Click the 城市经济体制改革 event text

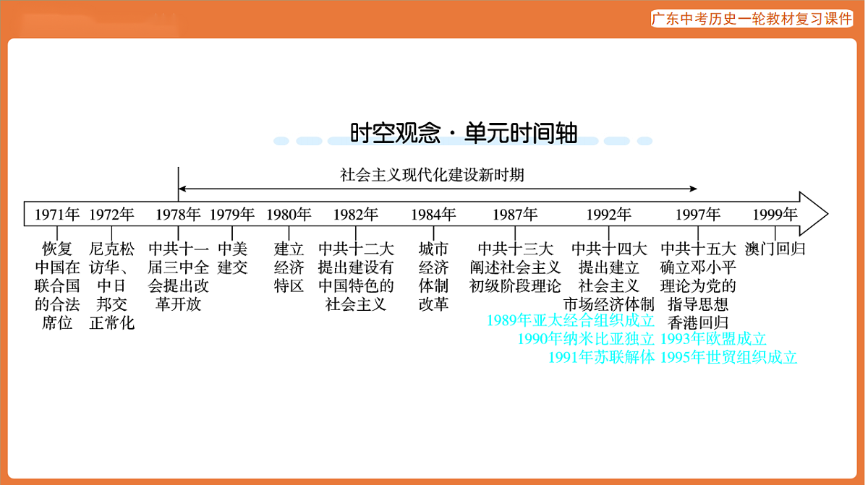(433, 276)
